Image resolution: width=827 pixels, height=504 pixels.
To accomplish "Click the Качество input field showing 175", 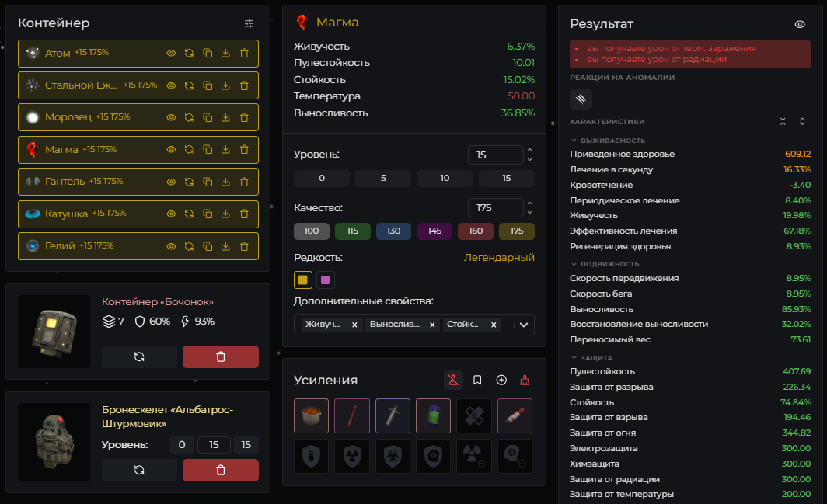I will tap(496, 207).
